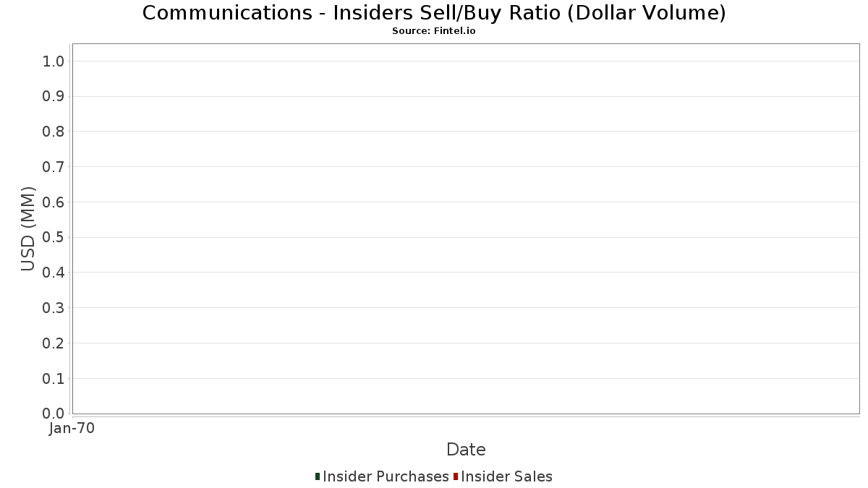Viewport: 868px width, 488px height.
Task: Click the 1.0 y-axis tick label
Action: (x=54, y=61)
